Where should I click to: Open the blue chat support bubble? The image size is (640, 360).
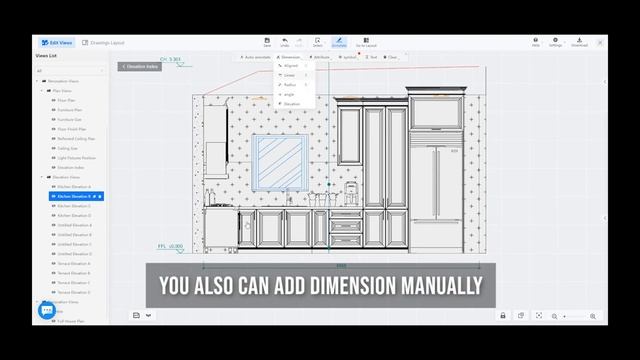coord(47,311)
